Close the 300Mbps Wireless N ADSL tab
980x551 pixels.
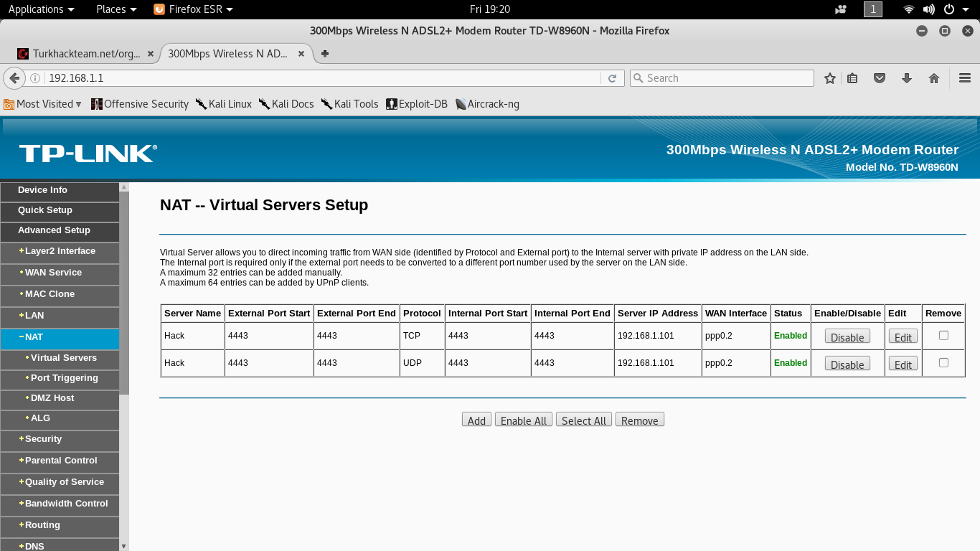301,54
